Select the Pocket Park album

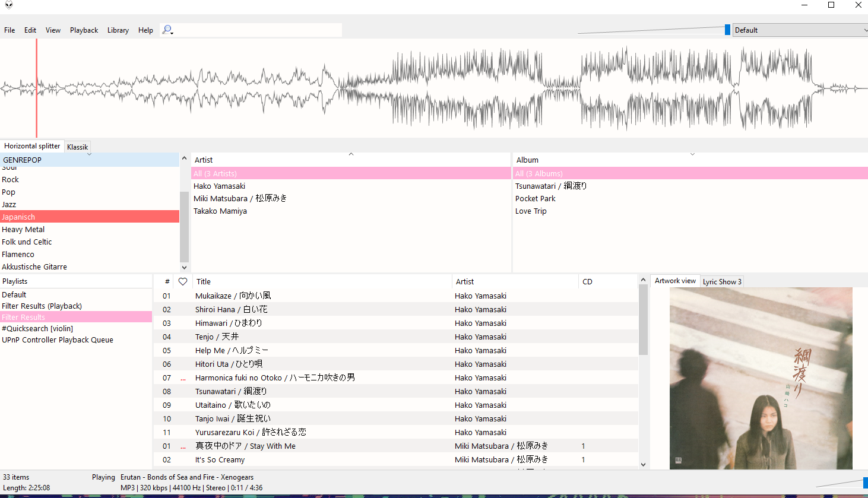coord(690,198)
